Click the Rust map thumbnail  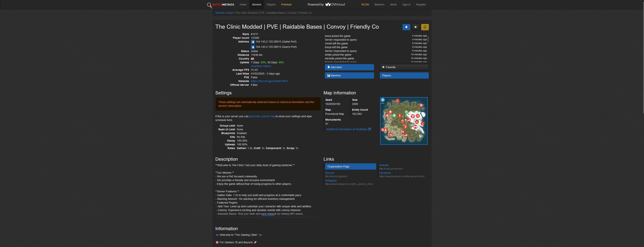pyautogui.click(x=404, y=121)
